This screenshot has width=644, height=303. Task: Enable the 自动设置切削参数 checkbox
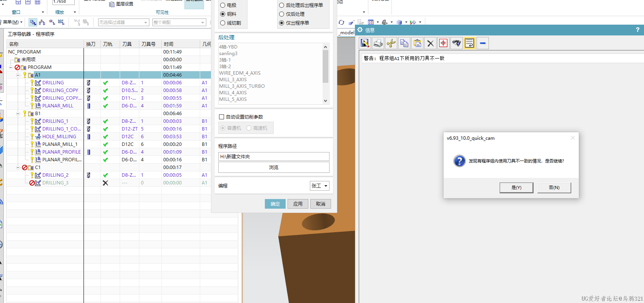coord(221,117)
